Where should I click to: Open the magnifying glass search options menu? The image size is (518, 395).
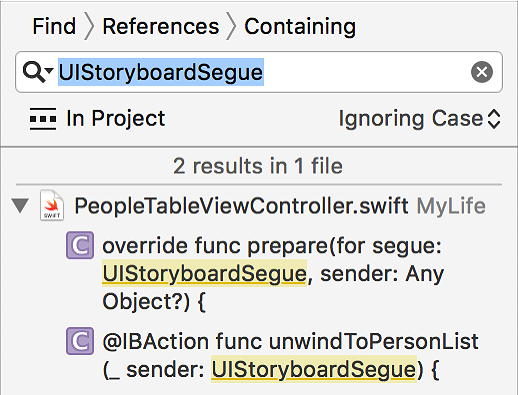coord(38,72)
